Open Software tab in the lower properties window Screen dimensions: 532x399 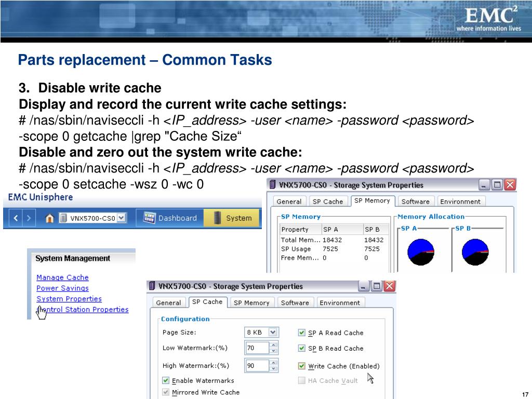295,303
